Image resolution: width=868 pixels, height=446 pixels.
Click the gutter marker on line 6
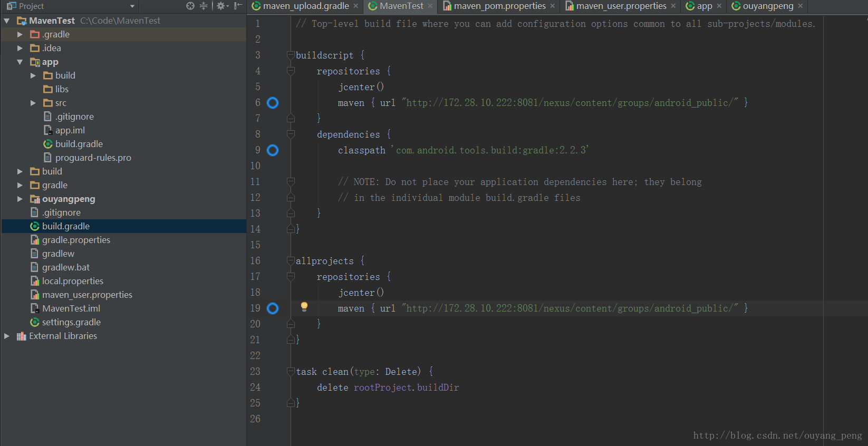click(x=273, y=103)
